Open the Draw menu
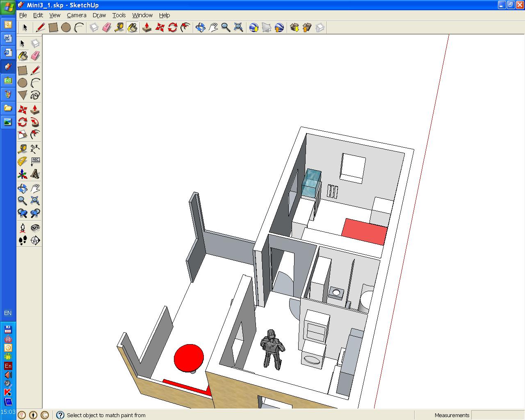 (x=99, y=15)
